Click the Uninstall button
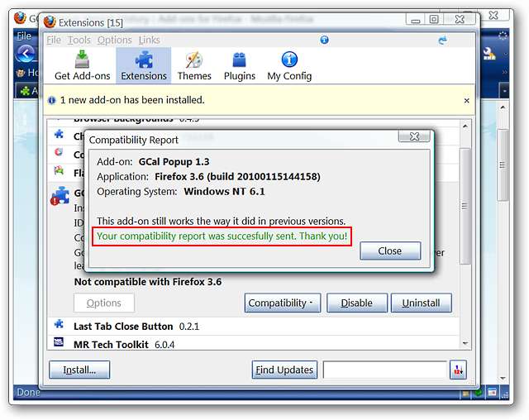This screenshot has width=529, height=420. coord(421,303)
